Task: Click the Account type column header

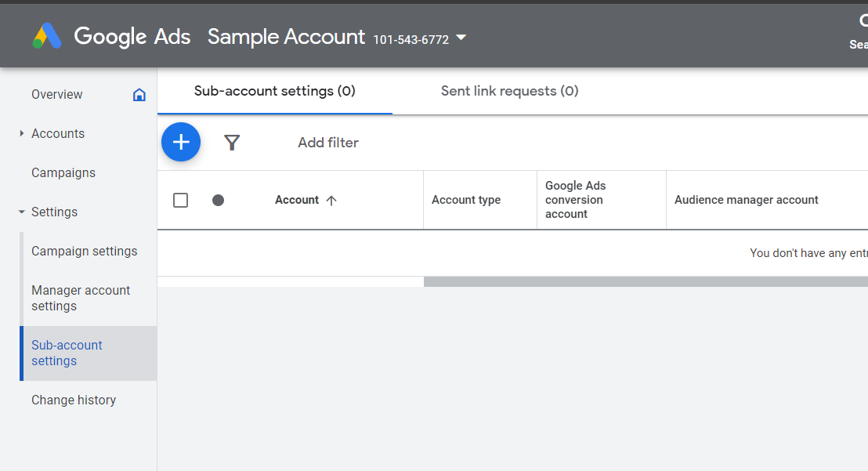Action: coord(466,201)
